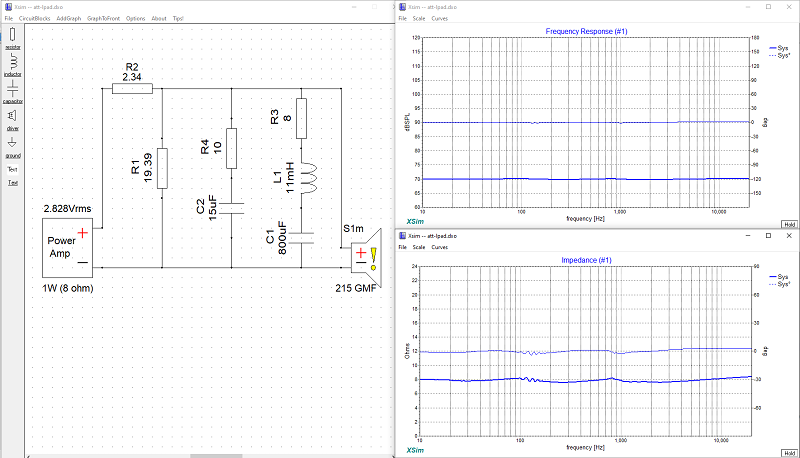Open the File menu in the Impedance window
The width and height of the screenshot is (800, 458).
tap(403, 247)
